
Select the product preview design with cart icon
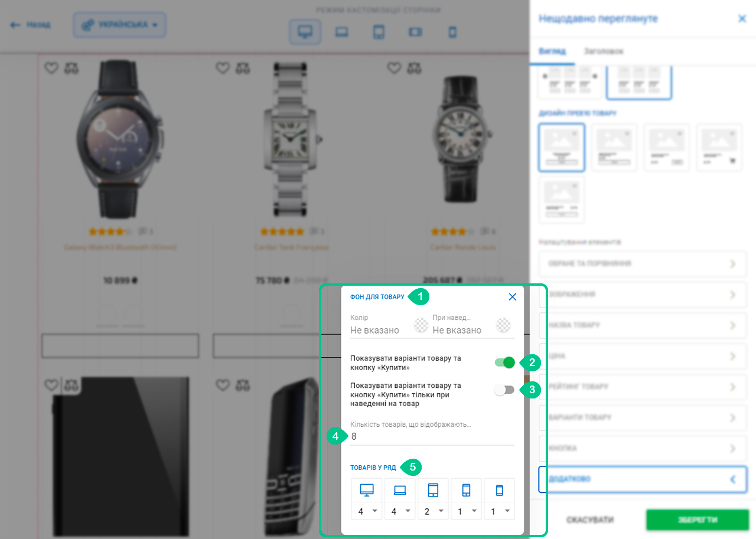coord(719,148)
